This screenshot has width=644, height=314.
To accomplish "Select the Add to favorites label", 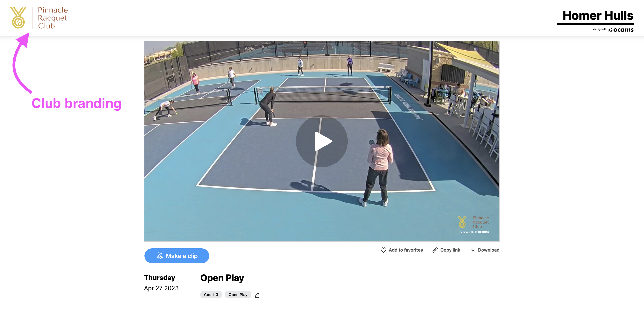I will (406, 250).
